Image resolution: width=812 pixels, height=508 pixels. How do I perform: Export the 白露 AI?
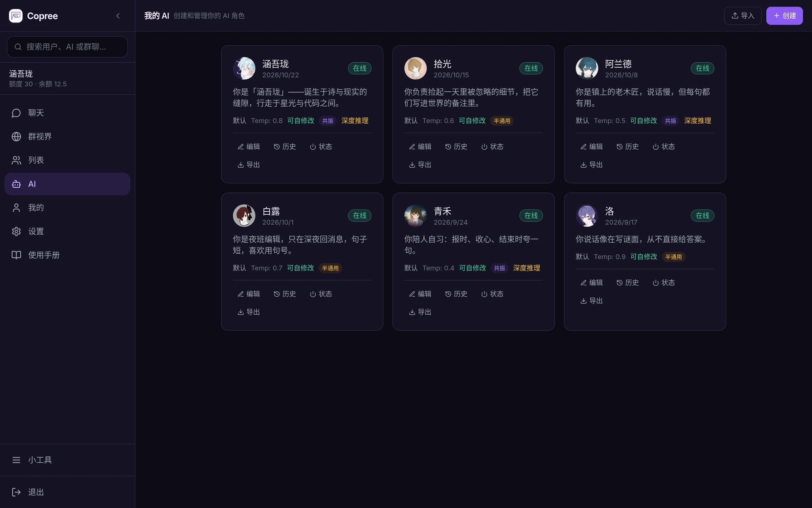click(x=249, y=312)
